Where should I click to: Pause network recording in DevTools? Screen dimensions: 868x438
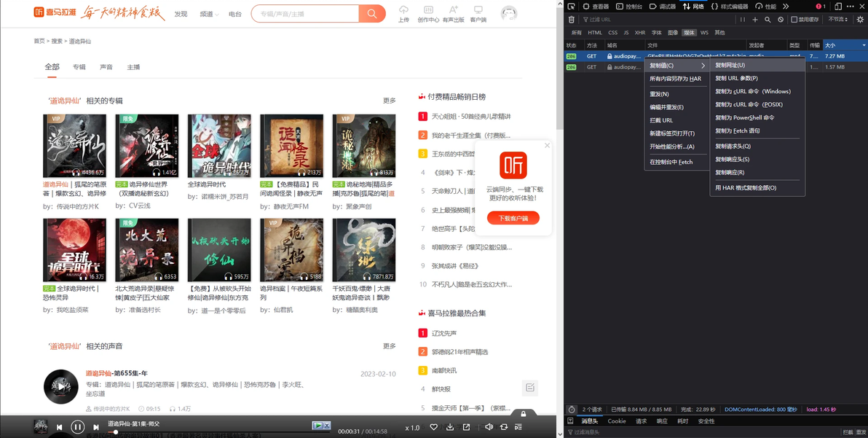[x=742, y=20]
